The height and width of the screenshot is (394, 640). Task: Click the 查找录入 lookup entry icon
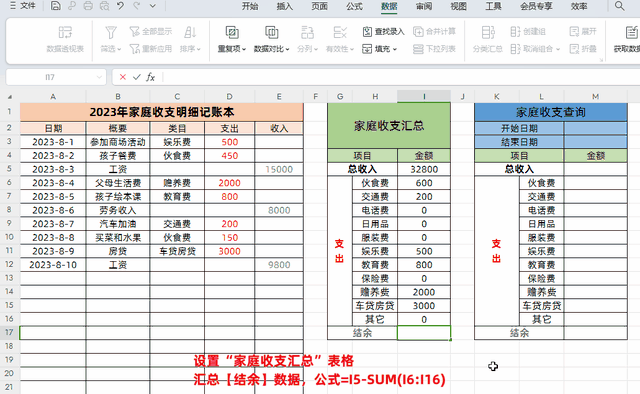tap(367, 31)
